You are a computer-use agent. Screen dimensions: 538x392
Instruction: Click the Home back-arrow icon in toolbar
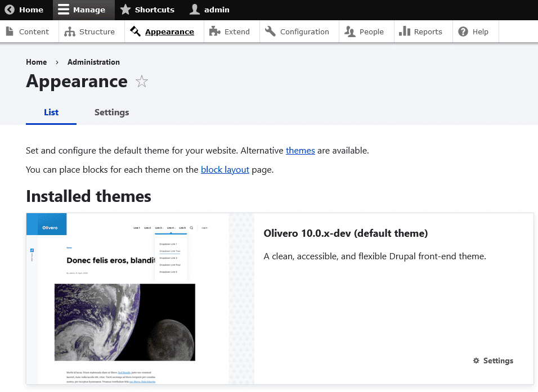pyautogui.click(x=10, y=10)
